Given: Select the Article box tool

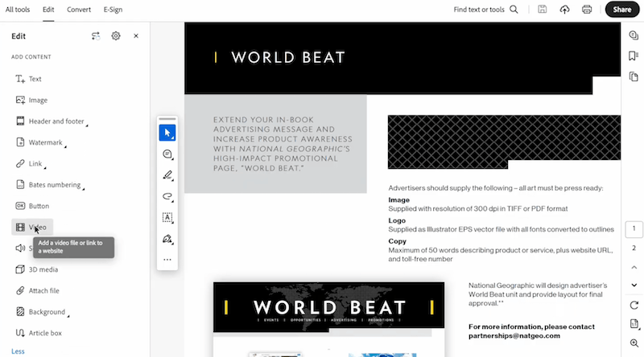Looking at the screenshot, I should click(x=39, y=333).
